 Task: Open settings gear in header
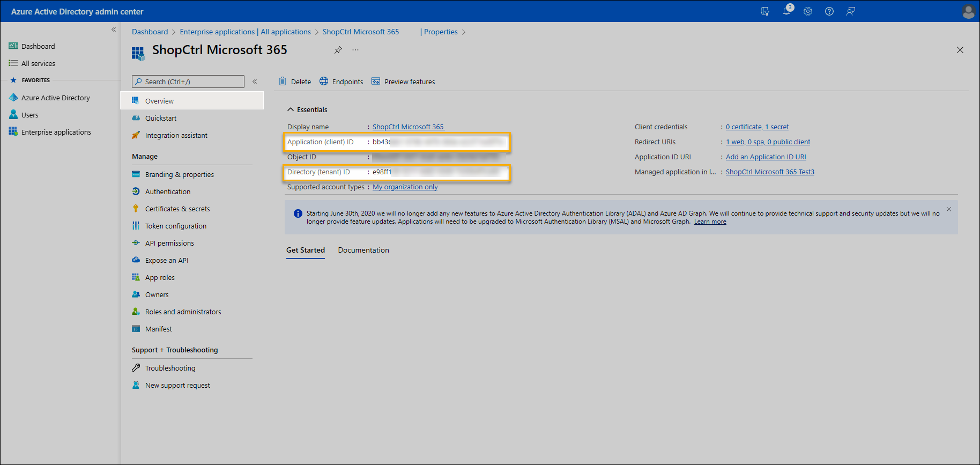pyautogui.click(x=808, y=11)
